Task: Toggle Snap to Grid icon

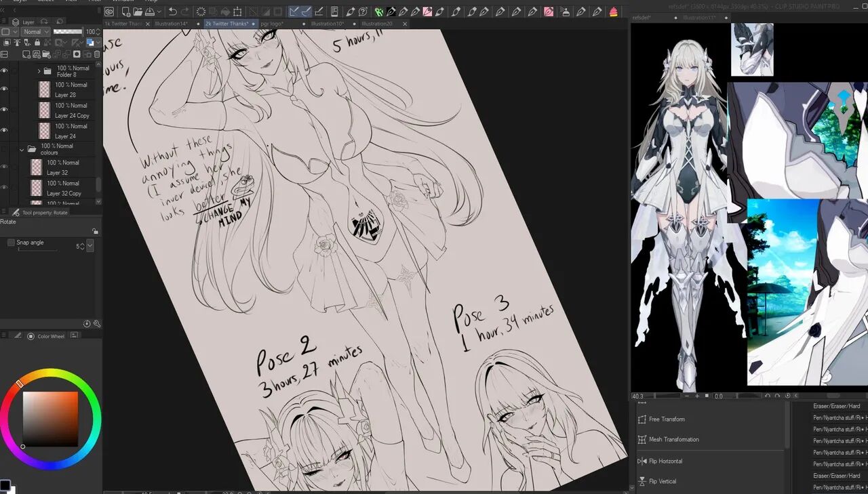Action: tap(320, 12)
